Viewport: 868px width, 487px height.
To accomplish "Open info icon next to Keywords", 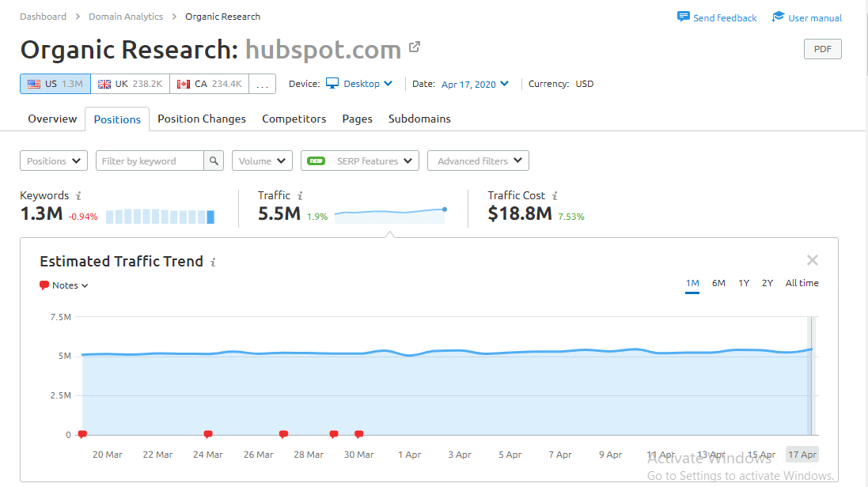I will point(78,196).
